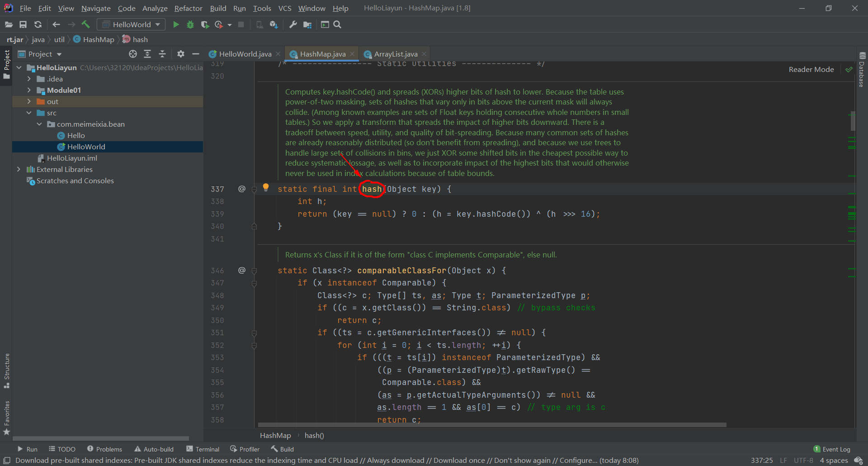Click the editor horizontal scrollbar
The width and height of the screenshot is (868, 466).
point(492,425)
